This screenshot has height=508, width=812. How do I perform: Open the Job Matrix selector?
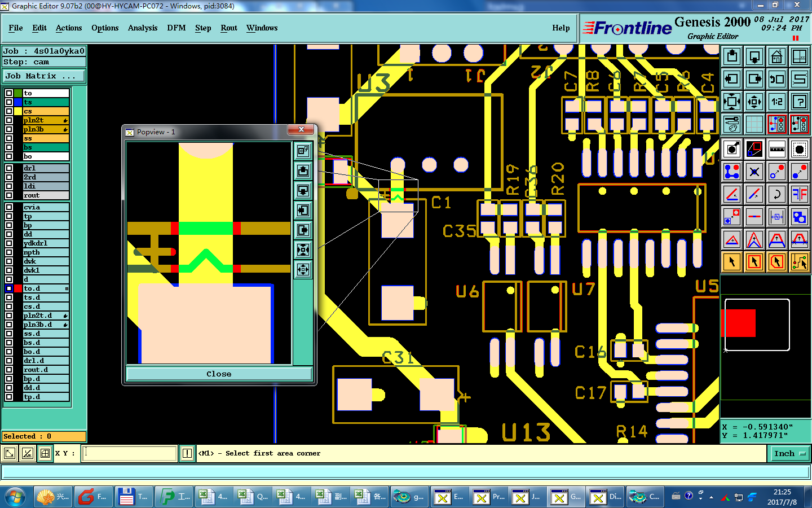point(44,76)
